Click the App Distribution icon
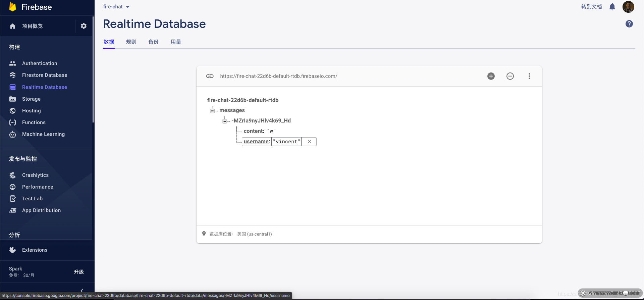 [x=13, y=210]
